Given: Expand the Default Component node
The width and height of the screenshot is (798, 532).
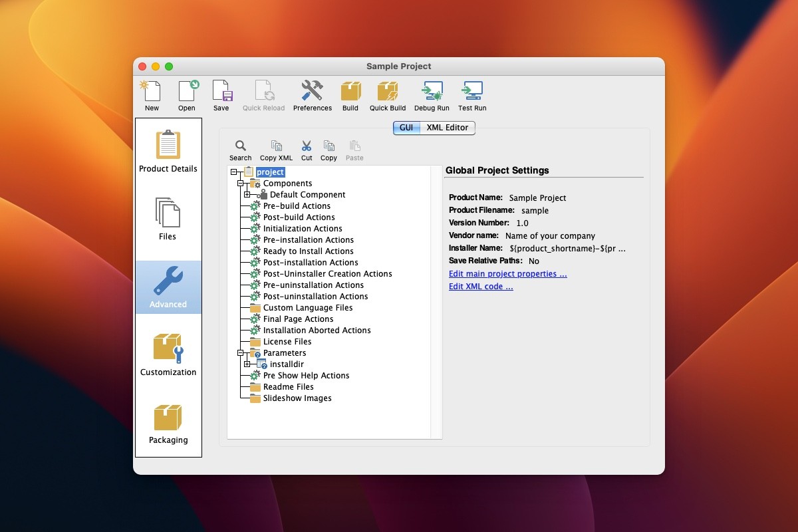Looking at the screenshot, I should [x=248, y=194].
